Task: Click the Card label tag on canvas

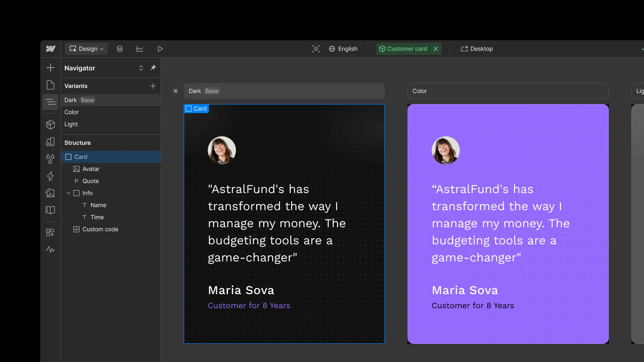Action: pyautogui.click(x=197, y=109)
